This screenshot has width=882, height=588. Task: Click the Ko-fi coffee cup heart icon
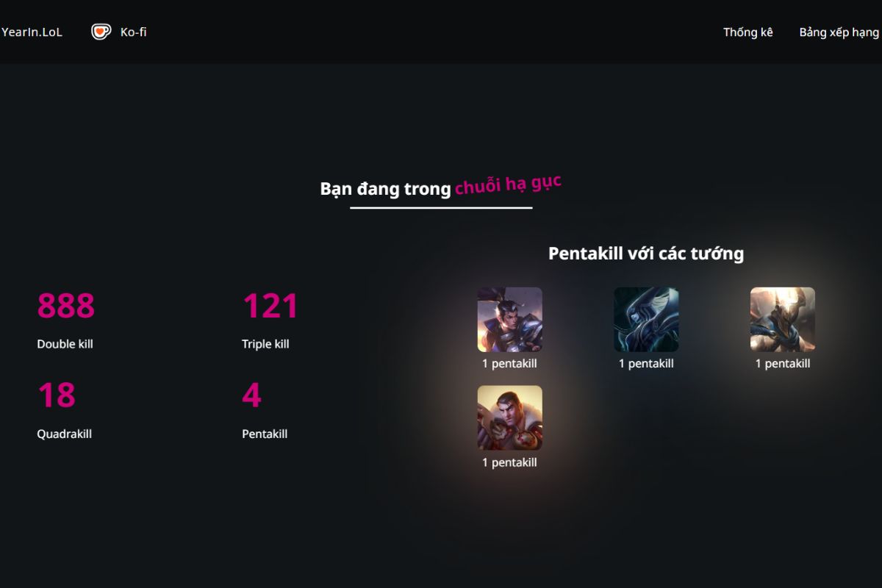pos(101,32)
